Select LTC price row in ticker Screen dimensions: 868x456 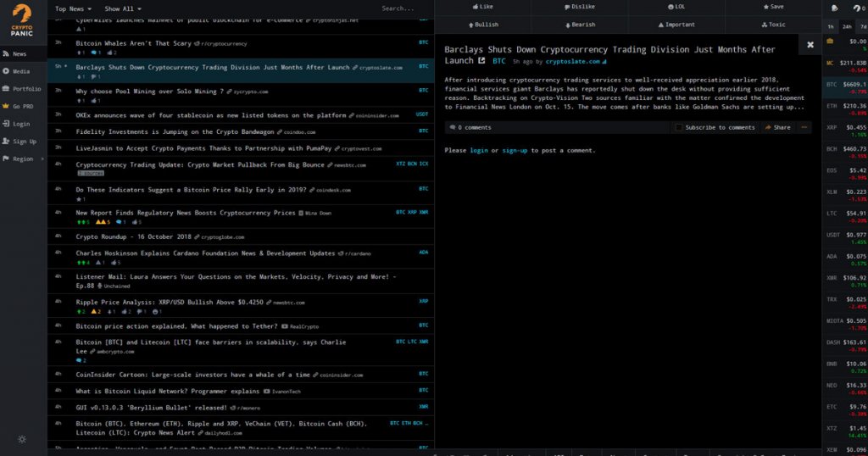(845, 216)
